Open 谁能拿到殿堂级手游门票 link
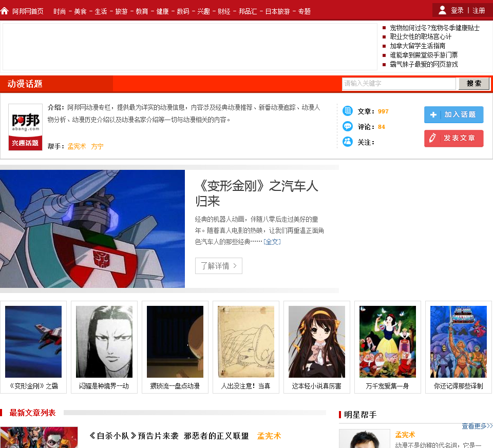 tap(424, 55)
